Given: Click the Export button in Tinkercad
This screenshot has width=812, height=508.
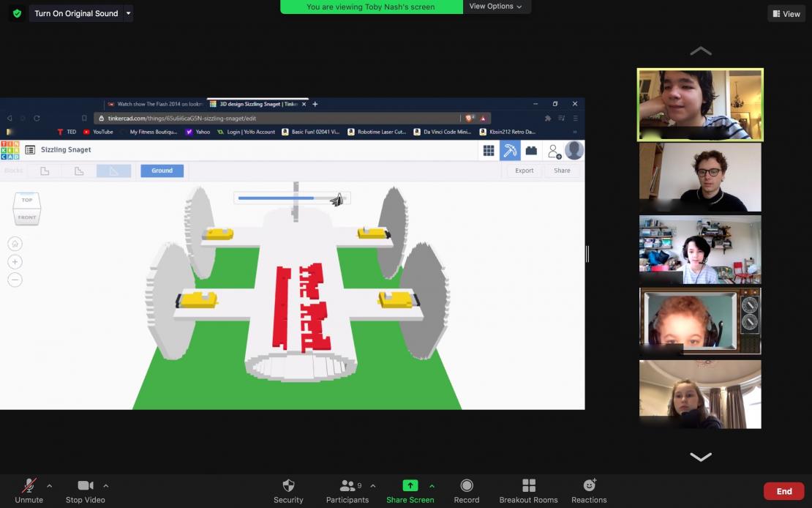Looking at the screenshot, I should click(x=524, y=171).
